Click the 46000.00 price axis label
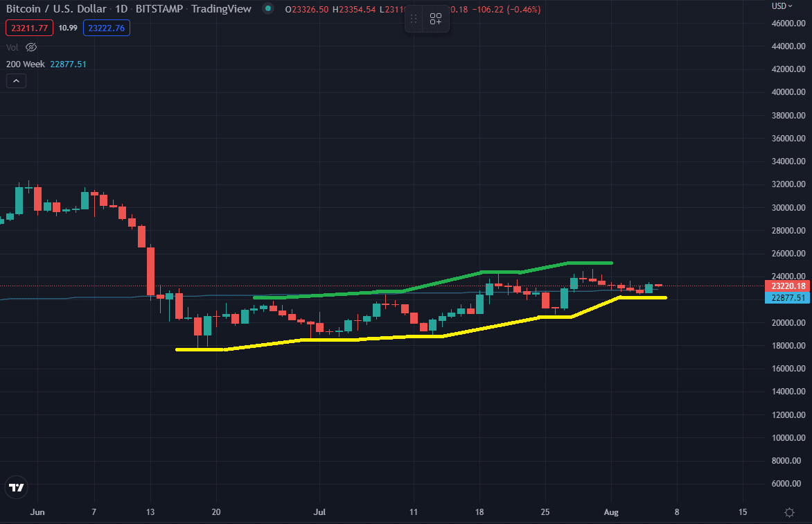The width and height of the screenshot is (812, 524). tap(788, 24)
